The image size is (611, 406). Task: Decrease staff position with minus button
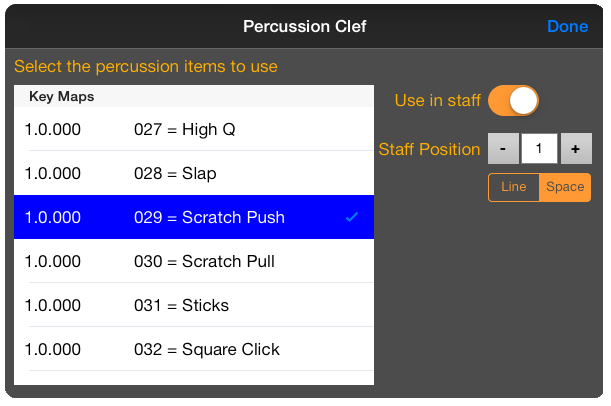(x=503, y=149)
